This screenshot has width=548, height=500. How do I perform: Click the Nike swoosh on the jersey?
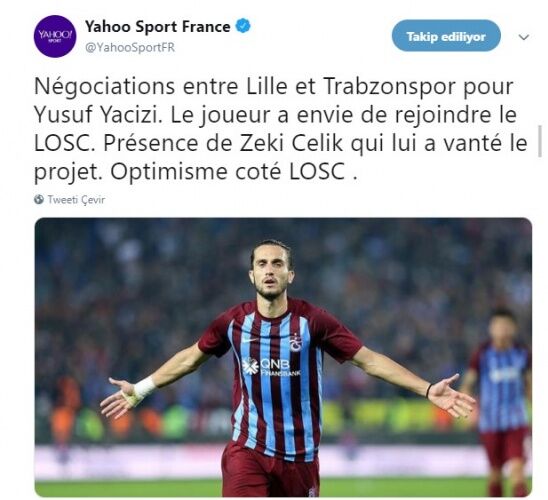click(249, 339)
